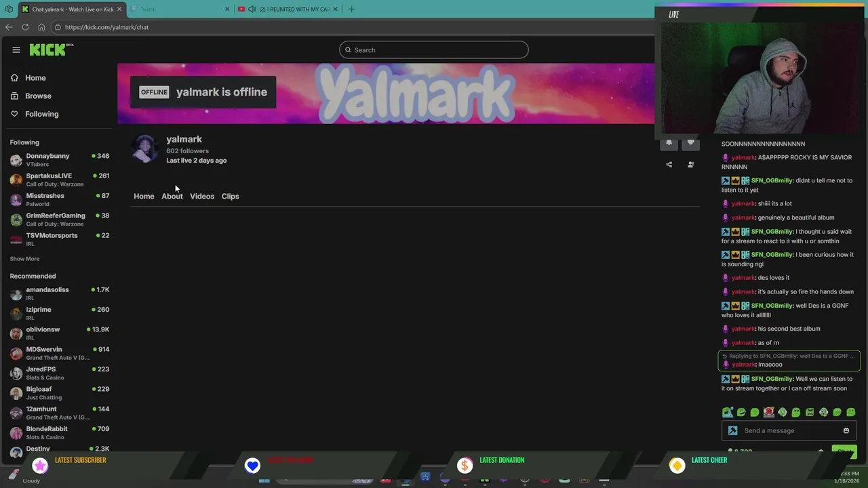Click the share channel icon
Viewport: 868px width, 488px height.
click(669, 165)
